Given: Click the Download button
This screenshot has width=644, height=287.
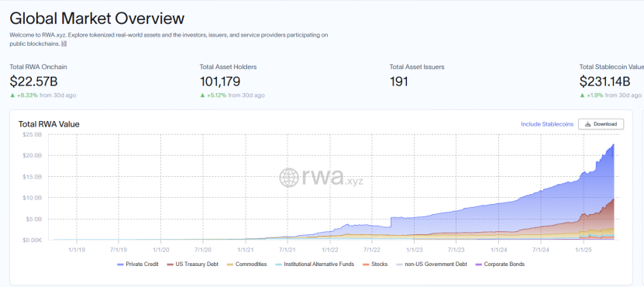Looking at the screenshot, I should tap(601, 124).
